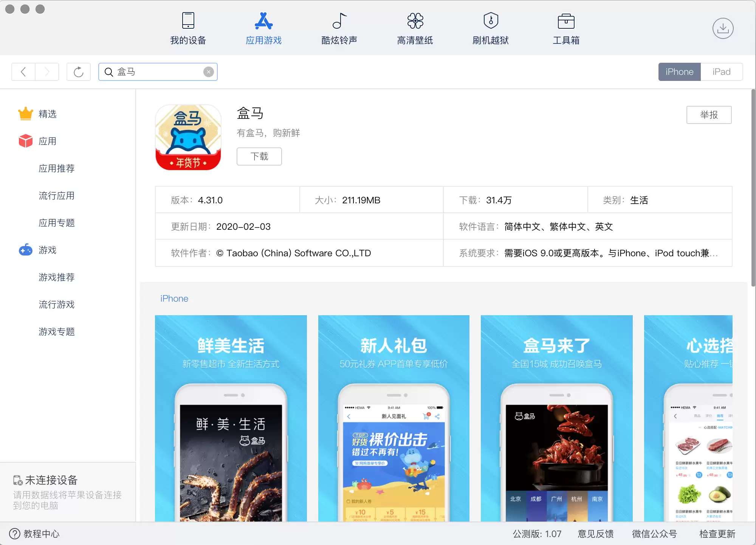
Task: Click the Taobao (China) Software author text
Action: pyautogui.click(x=294, y=253)
